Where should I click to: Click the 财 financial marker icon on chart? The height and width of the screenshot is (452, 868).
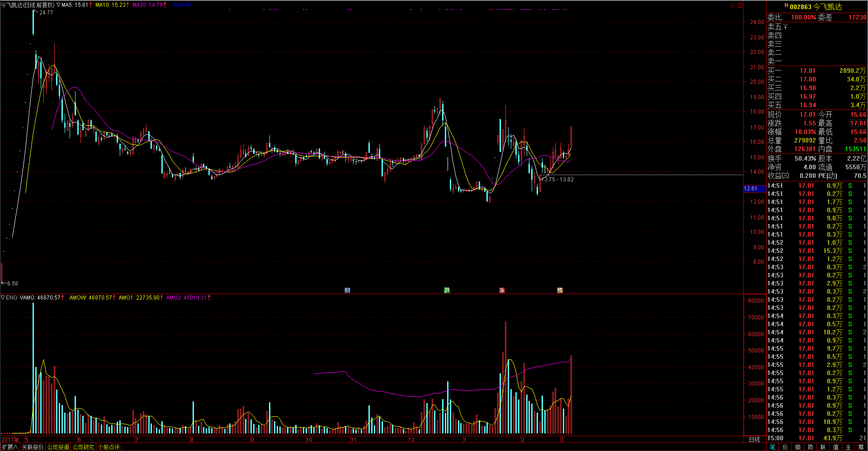[x=347, y=290]
